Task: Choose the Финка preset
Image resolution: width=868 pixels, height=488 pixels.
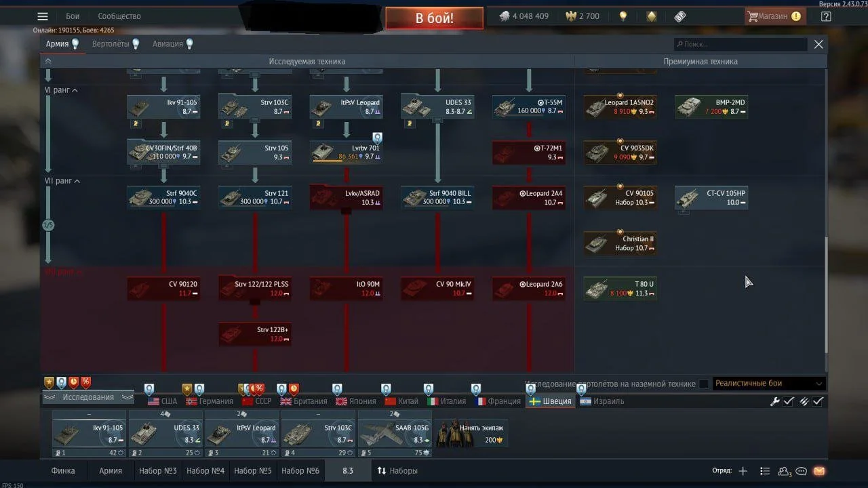Action: 63,470
